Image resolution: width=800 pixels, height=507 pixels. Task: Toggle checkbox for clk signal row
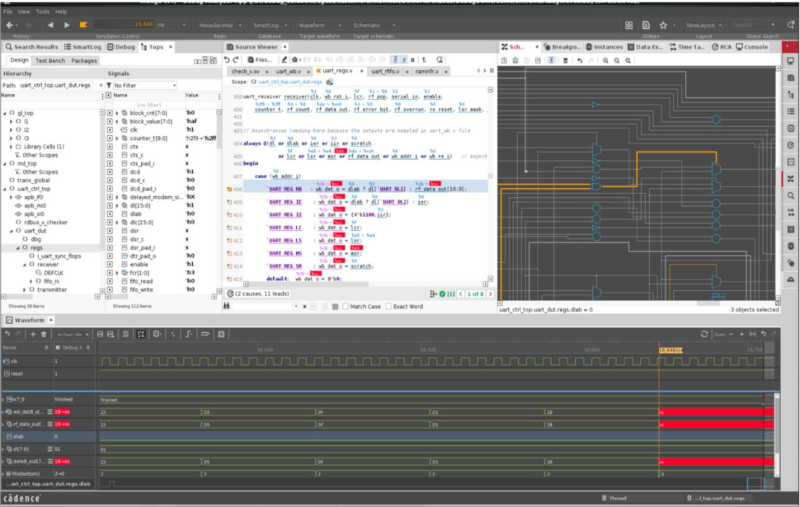pos(110,130)
